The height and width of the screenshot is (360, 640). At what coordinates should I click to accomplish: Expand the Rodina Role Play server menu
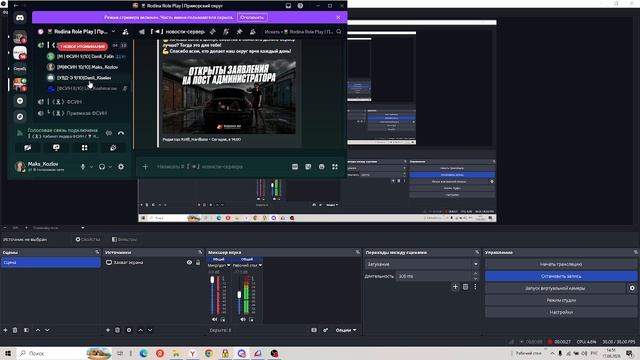pyautogui.click(x=113, y=31)
